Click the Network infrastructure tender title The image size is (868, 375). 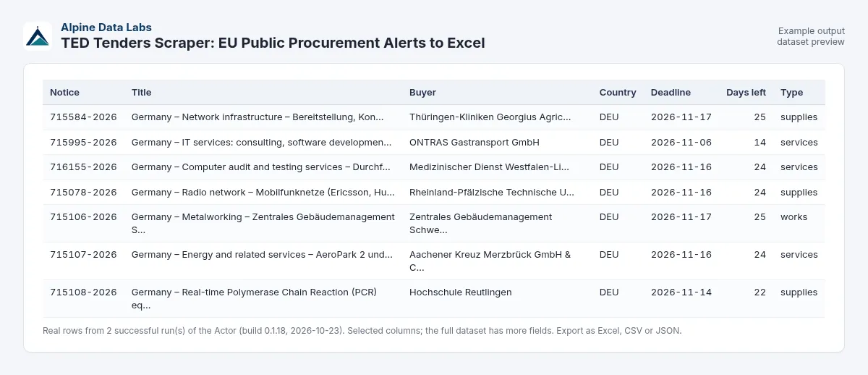[258, 117]
